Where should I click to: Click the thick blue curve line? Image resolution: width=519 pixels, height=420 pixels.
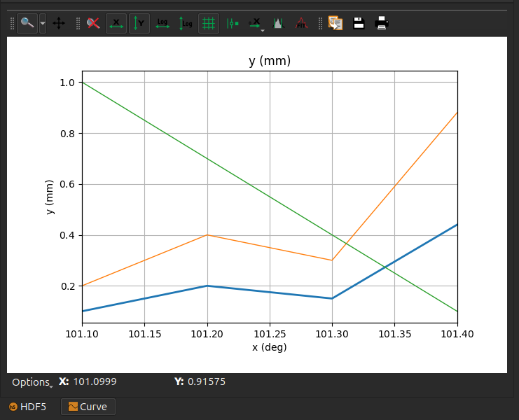click(x=270, y=292)
